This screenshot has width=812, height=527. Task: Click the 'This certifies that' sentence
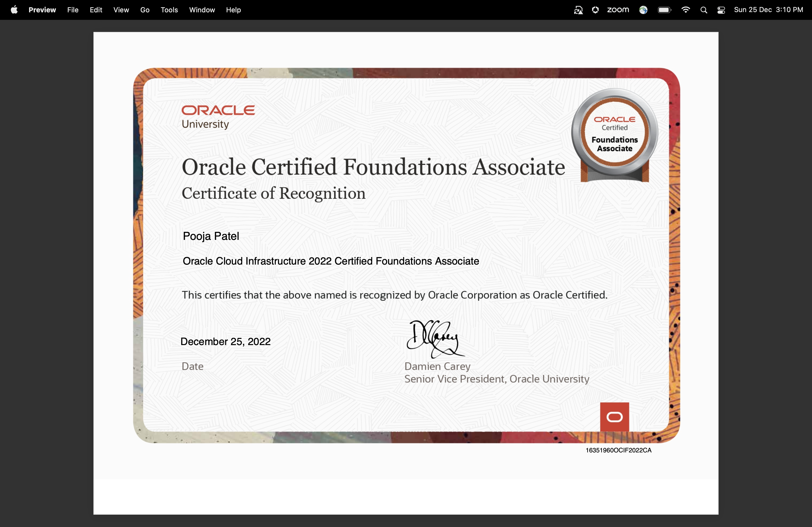click(x=395, y=295)
